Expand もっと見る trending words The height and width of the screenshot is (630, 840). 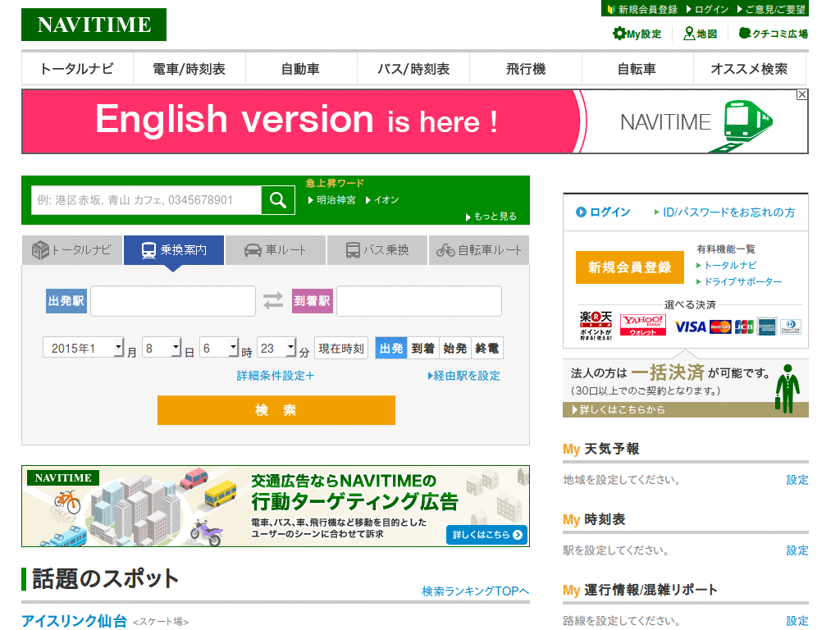pyautogui.click(x=491, y=217)
